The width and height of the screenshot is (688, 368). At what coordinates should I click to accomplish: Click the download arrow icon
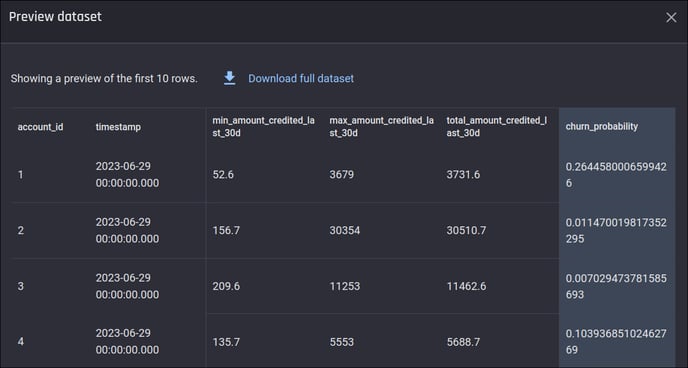click(229, 79)
